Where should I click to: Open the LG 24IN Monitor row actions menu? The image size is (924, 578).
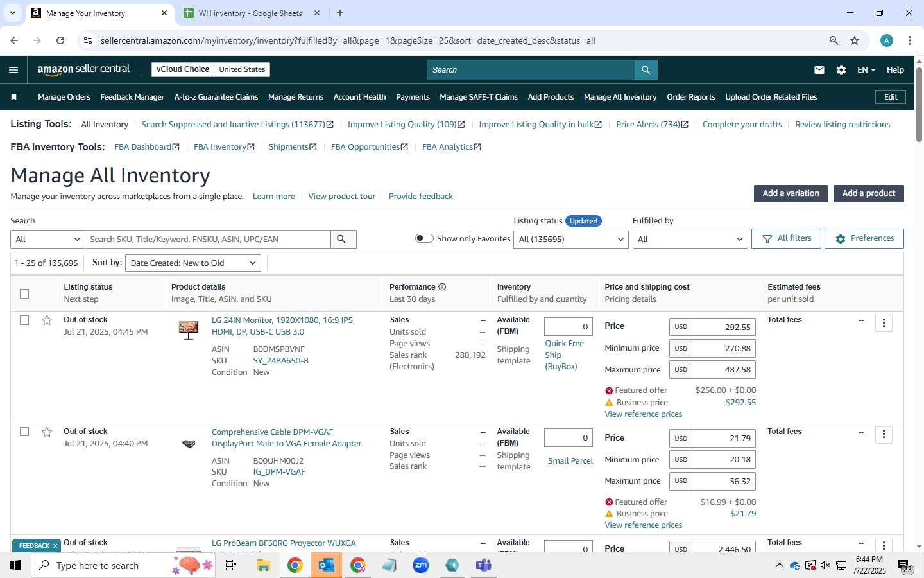coord(884,323)
